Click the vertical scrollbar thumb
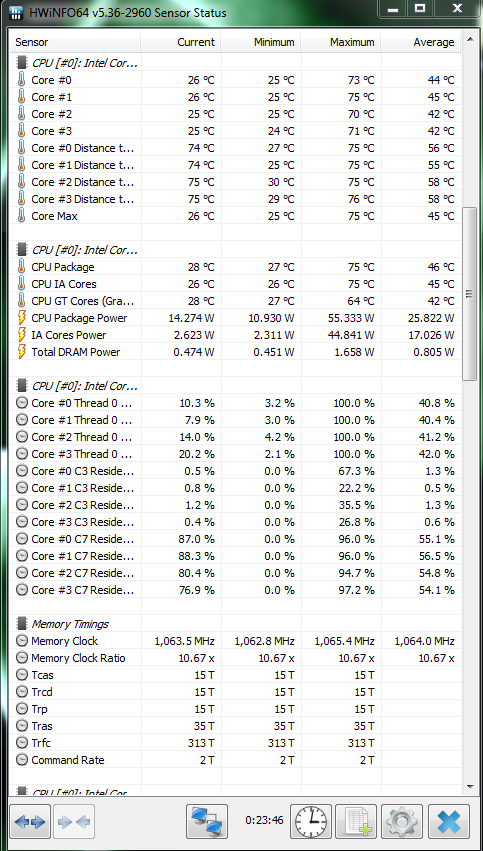 469,294
